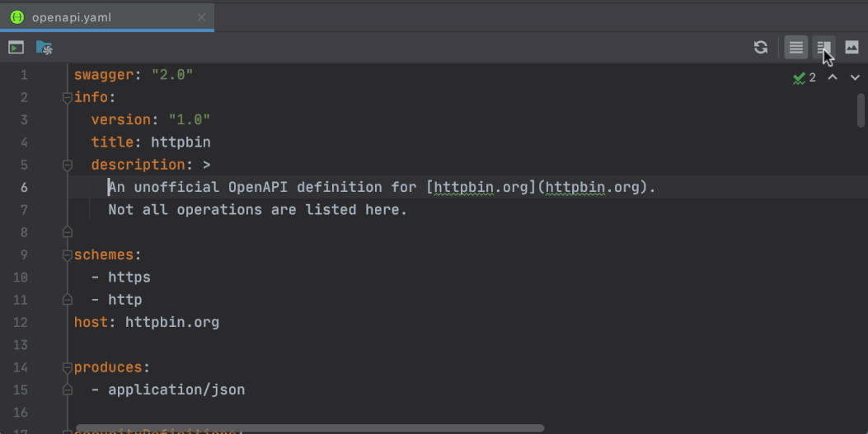Click the refresh preview icon
Screen dimensions: 868x434
tap(761, 48)
